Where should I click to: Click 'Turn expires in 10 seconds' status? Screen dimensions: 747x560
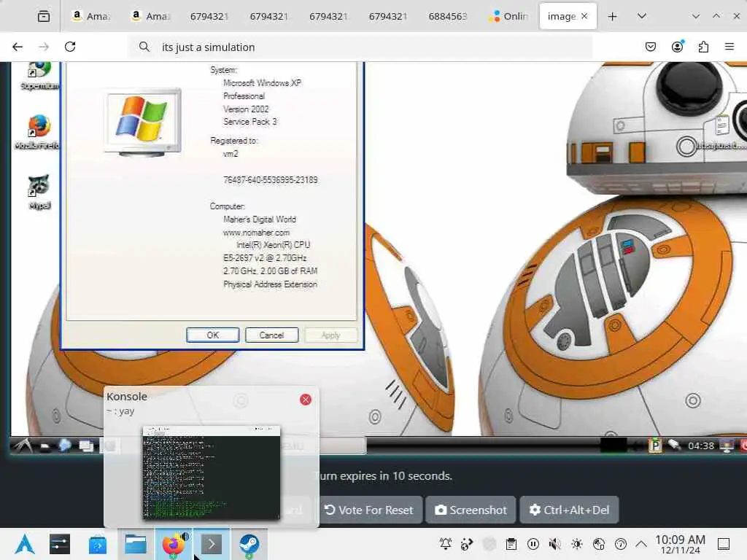tap(385, 475)
